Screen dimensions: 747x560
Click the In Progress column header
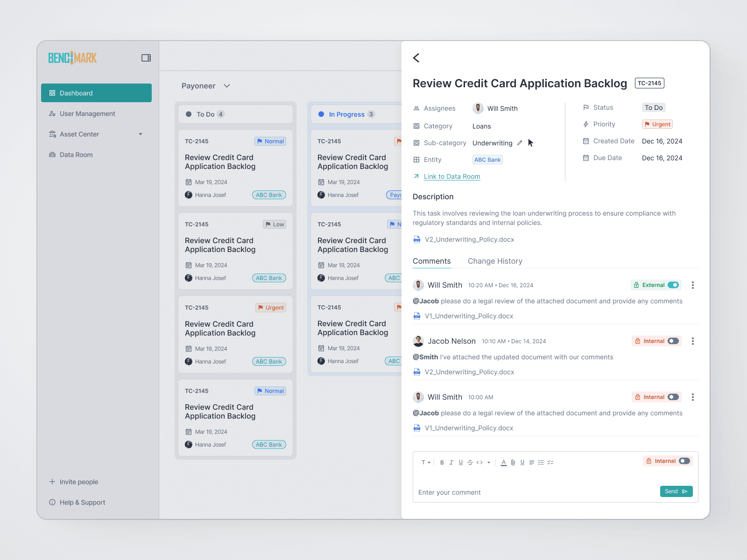356,114
